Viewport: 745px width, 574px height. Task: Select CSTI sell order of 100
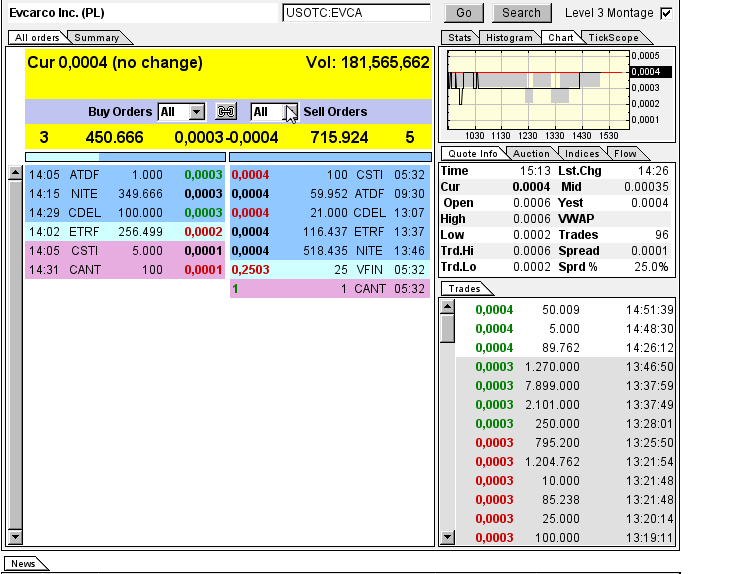(330, 175)
